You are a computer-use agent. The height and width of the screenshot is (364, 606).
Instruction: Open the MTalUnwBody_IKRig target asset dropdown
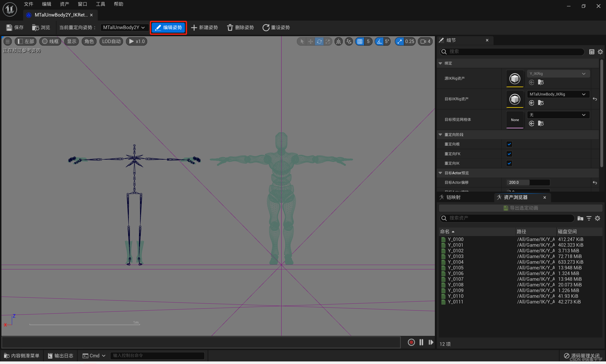[557, 94]
